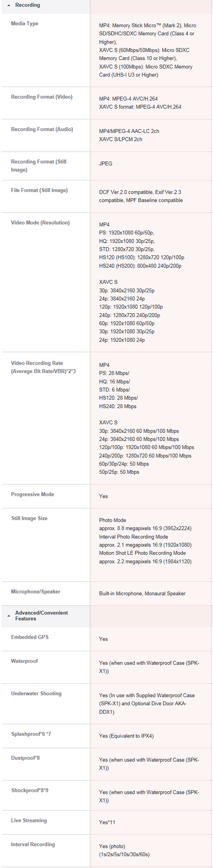Collapse the Recording section arrow
The height and width of the screenshot is (868, 213).
point(9,5)
